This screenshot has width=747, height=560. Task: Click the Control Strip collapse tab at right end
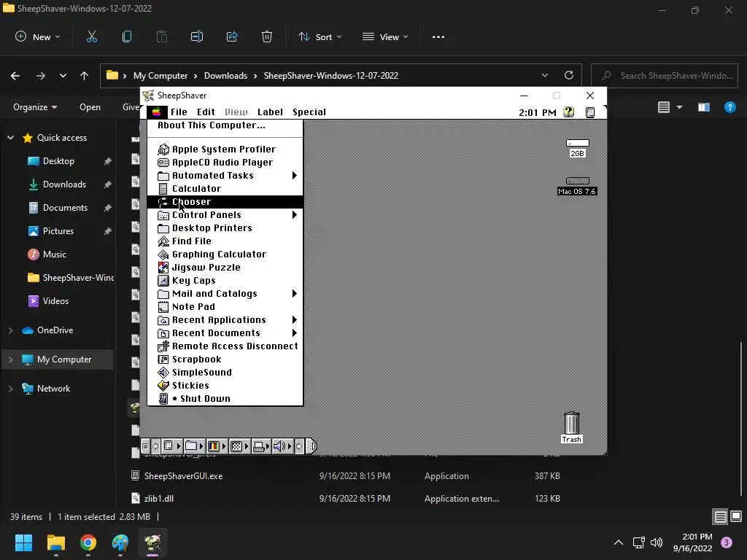click(311, 446)
